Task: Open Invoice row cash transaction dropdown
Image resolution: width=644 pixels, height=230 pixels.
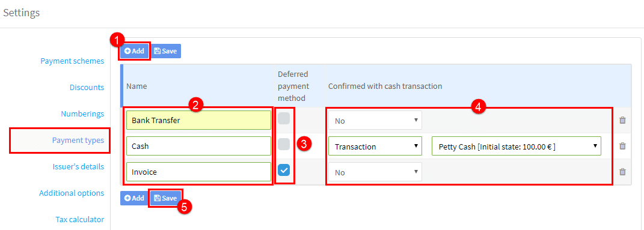Action: pos(375,172)
